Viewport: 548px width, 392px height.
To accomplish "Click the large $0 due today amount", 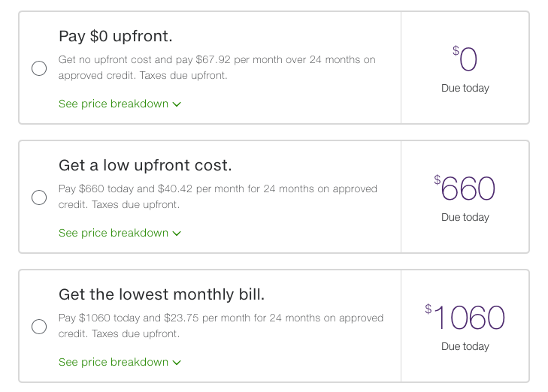I will pos(467,59).
